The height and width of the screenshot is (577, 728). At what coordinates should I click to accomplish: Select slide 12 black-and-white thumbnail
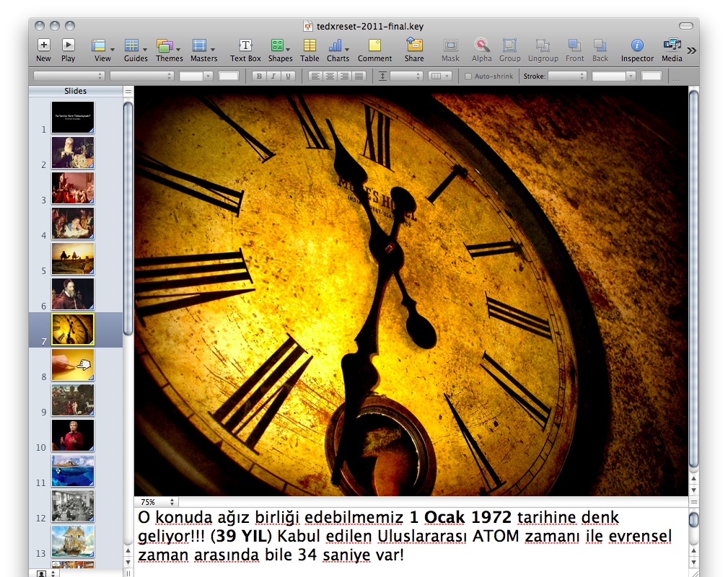(x=73, y=506)
